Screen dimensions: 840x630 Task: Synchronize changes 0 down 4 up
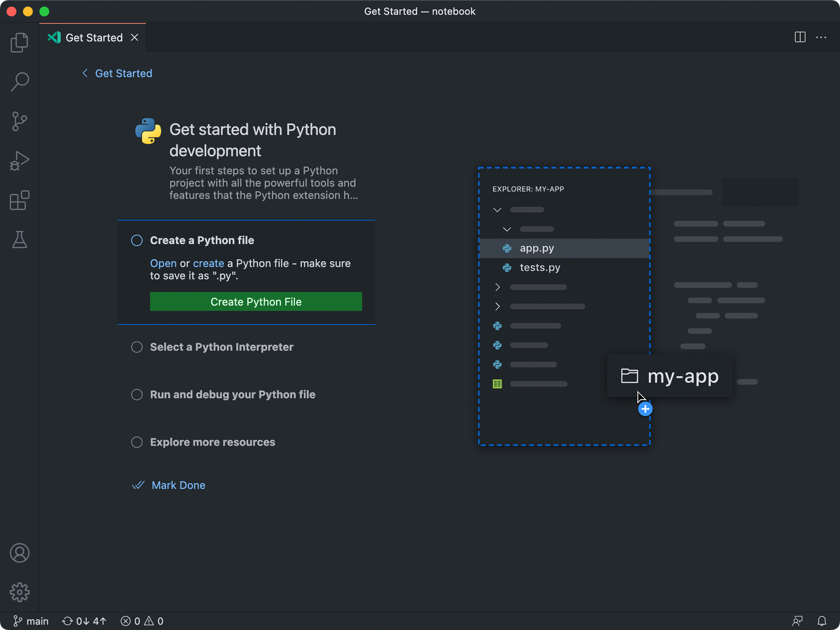(x=84, y=621)
